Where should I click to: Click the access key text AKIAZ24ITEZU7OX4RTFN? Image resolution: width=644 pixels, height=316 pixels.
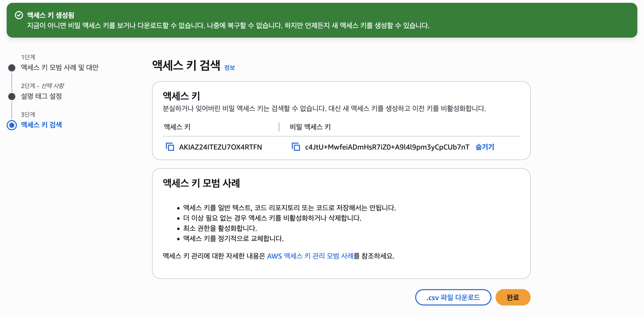pyautogui.click(x=220, y=147)
